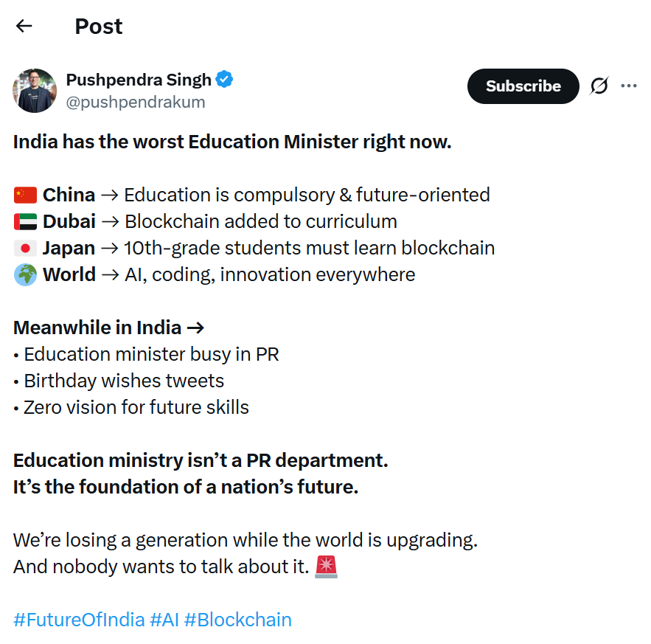Viewport: 651px width, 644px height.
Task: Open Pushpendra Singh's profile picture
Action: 35,91
